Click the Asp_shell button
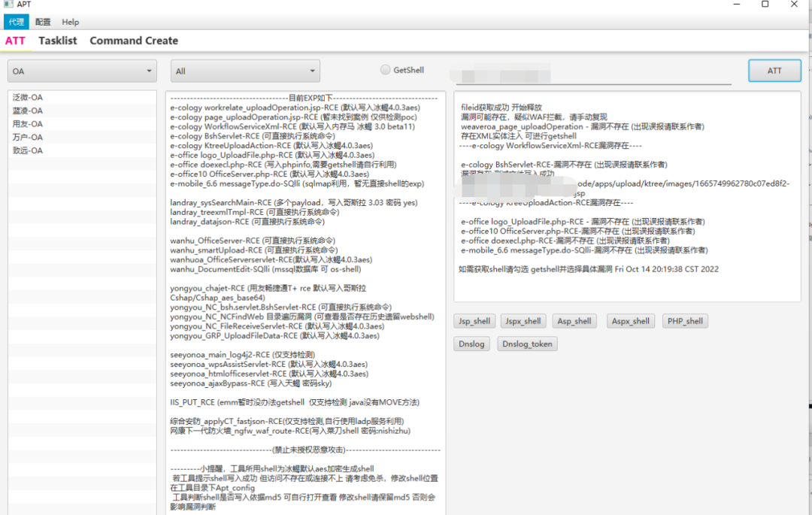 [574, 321]
